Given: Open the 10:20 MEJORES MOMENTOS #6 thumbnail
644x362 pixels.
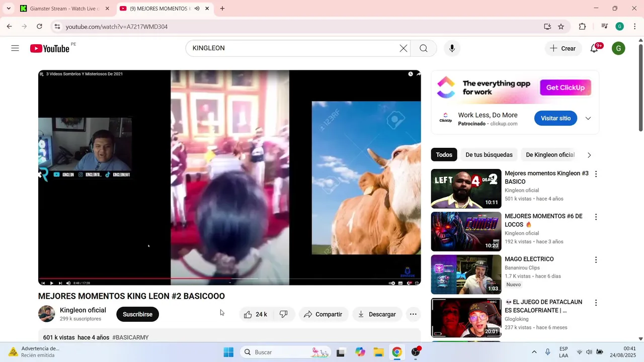Looking at the screenshot, I should [x=466, y=232].
